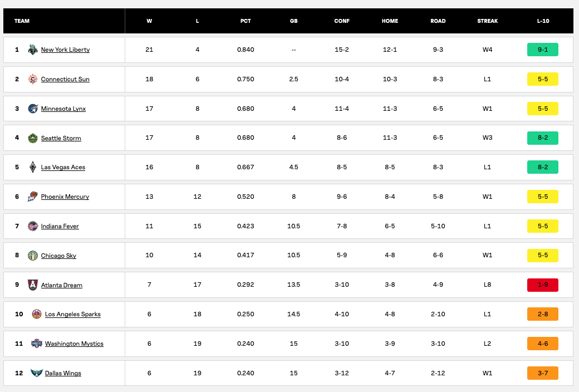Click the Minnesota Lynx team logo
Image resolution: width=579 pixels, height=392 pixels.
click(x=33, y=109)
